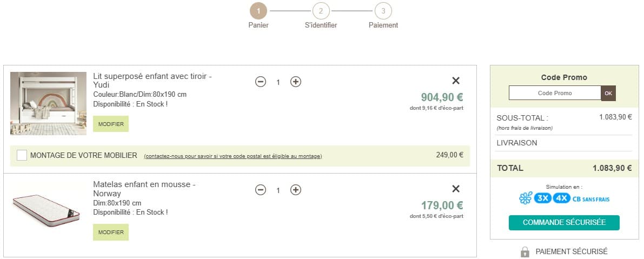This screenshot has width=644, height=259.
Task: Open the contactez-nous assembly eligibility link
Action: point(233,156)
